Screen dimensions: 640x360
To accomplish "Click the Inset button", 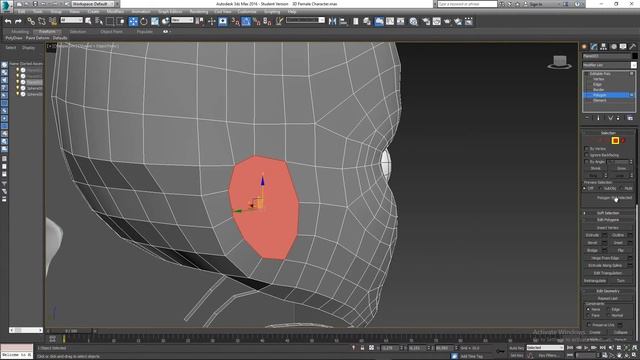I will 618,242.
